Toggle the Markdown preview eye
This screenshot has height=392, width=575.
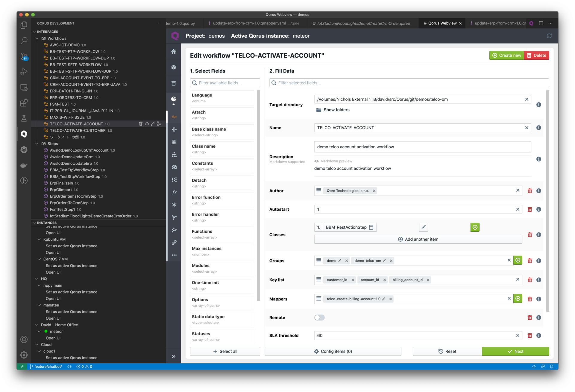pyautogui.click(x=316, y=161)
